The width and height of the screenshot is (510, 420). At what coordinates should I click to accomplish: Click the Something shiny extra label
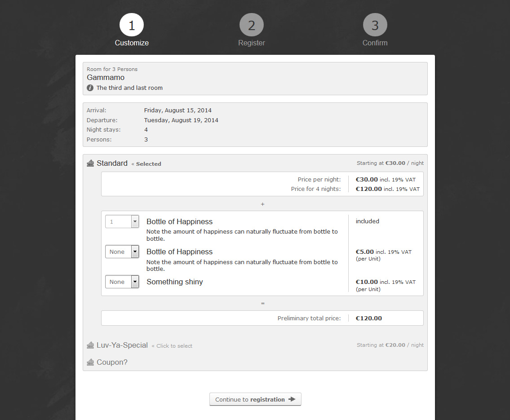pyautogui.click(x=174, y=282)
